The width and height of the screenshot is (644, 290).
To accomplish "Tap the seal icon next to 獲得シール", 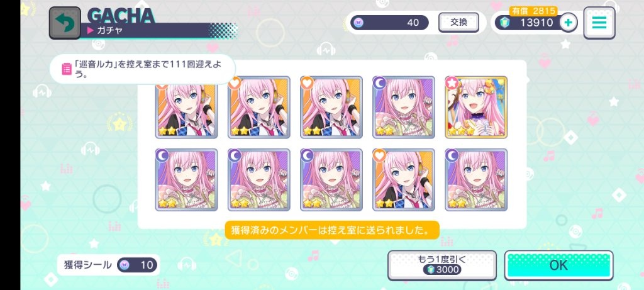I will pos(125,265).
